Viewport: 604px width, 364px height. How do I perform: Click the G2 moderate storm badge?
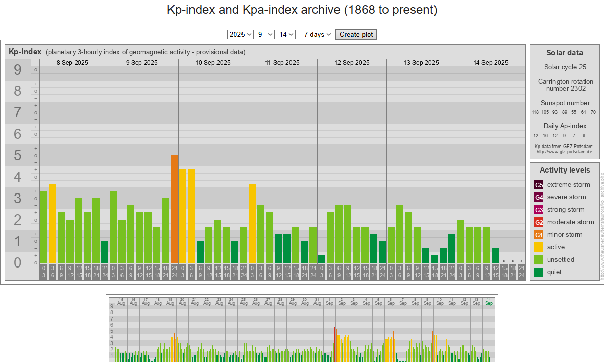[x=539, y=222]
